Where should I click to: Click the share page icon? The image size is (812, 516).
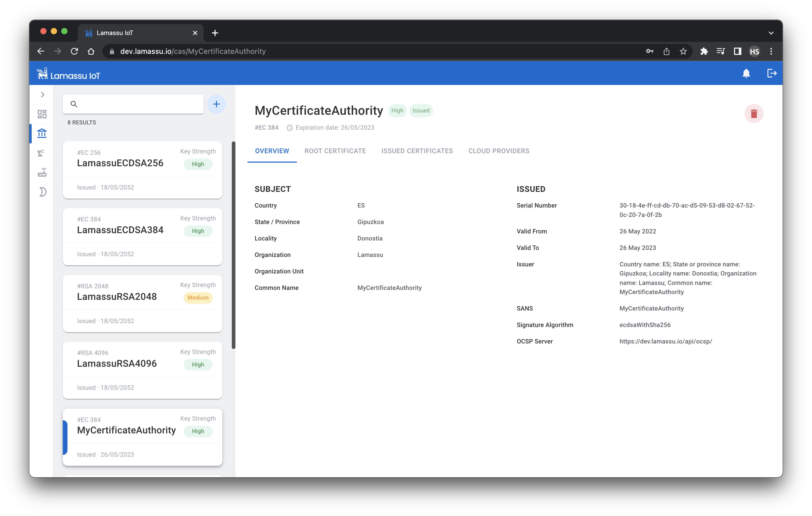coord(666,51)
